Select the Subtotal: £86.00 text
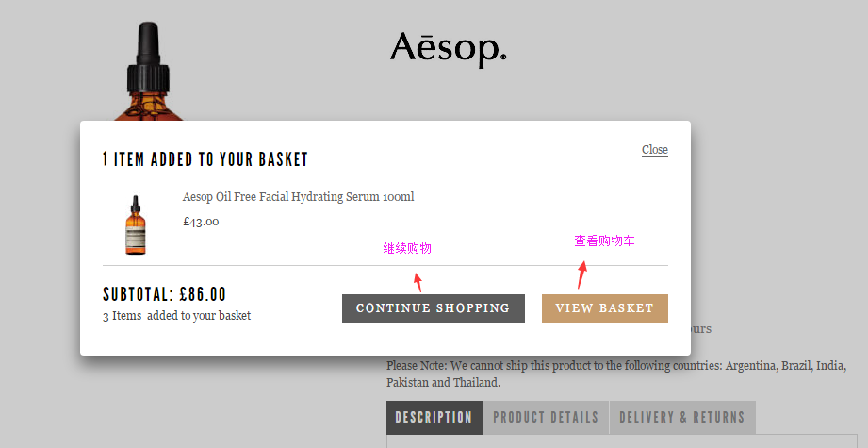The image size is (868, 448). 164,294
